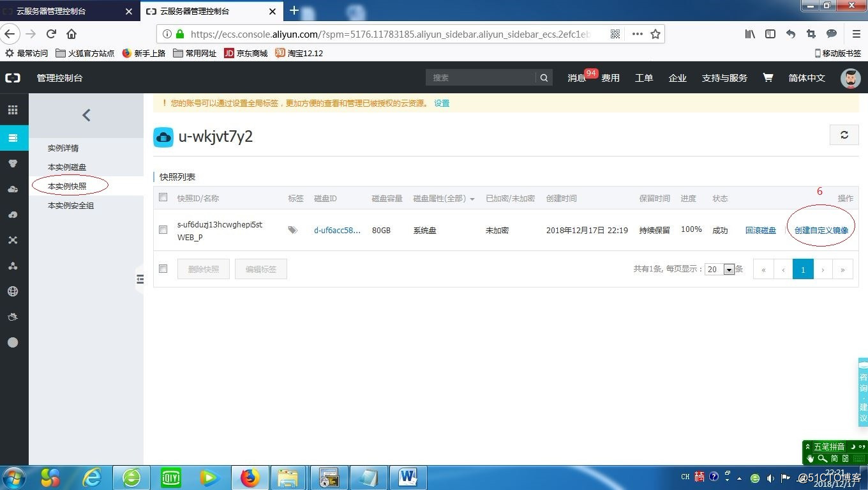The width and height of the screenshot is (868, 490).
Task: Click into the console 搜索 field
Action: pos(481,78)
